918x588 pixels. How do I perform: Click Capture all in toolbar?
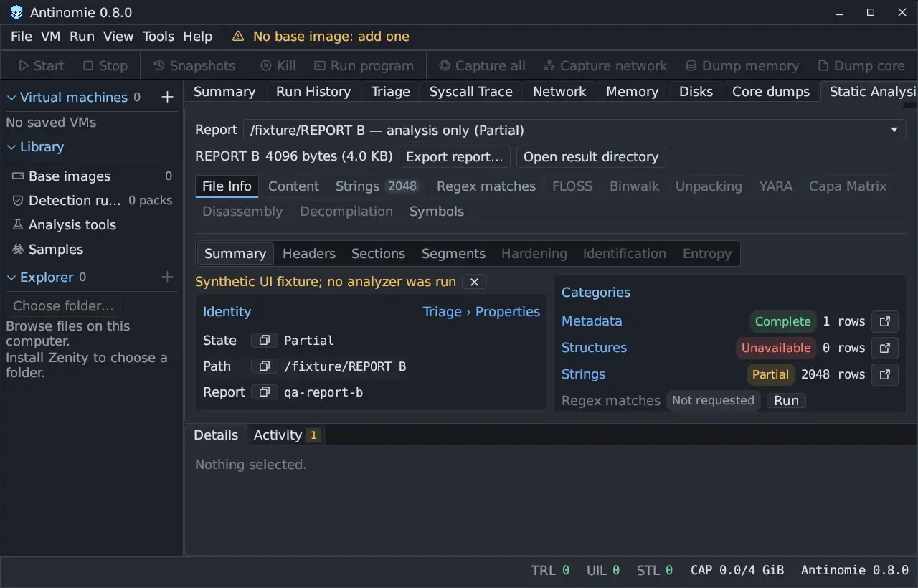point(482,66)
